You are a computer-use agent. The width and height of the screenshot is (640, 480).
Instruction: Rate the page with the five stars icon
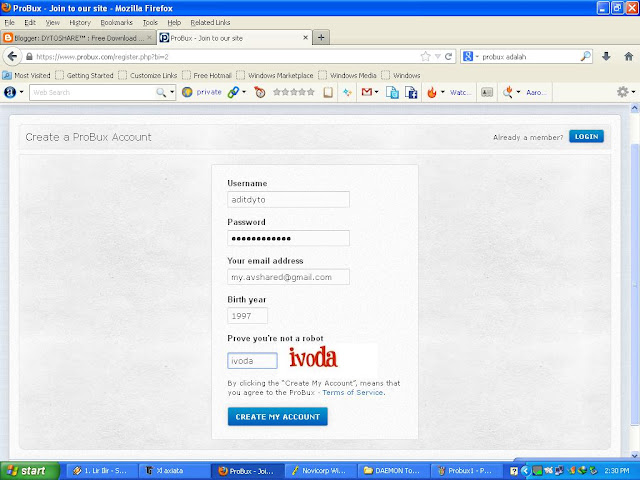(294, 92)
